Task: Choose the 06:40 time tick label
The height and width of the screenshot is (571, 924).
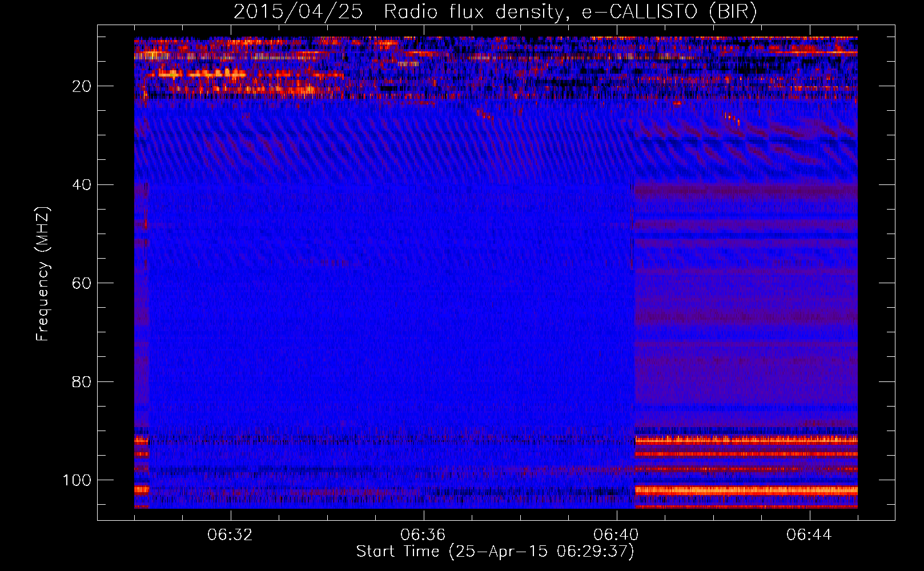Action: (616, 535)
